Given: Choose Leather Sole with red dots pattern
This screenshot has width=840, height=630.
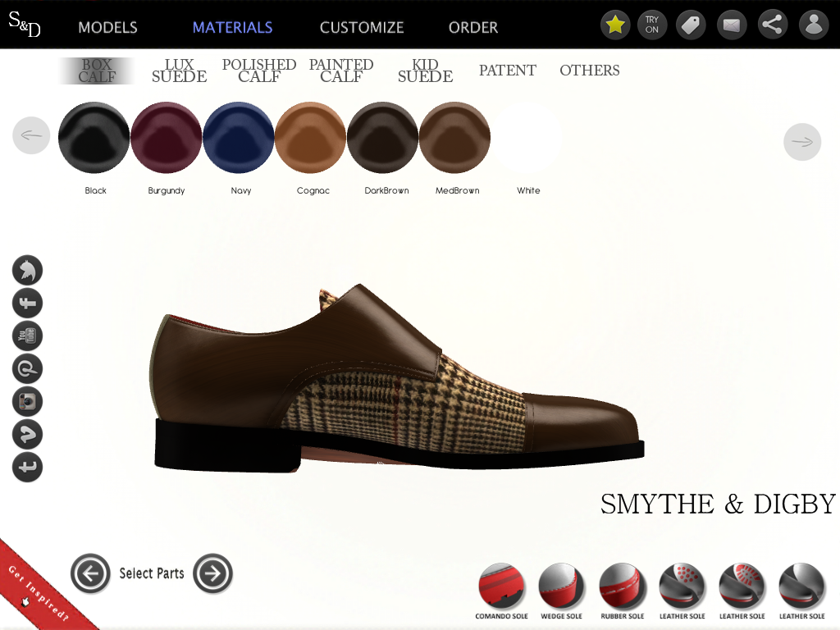Looking at the screenshot, I should [x=682, y=591].
